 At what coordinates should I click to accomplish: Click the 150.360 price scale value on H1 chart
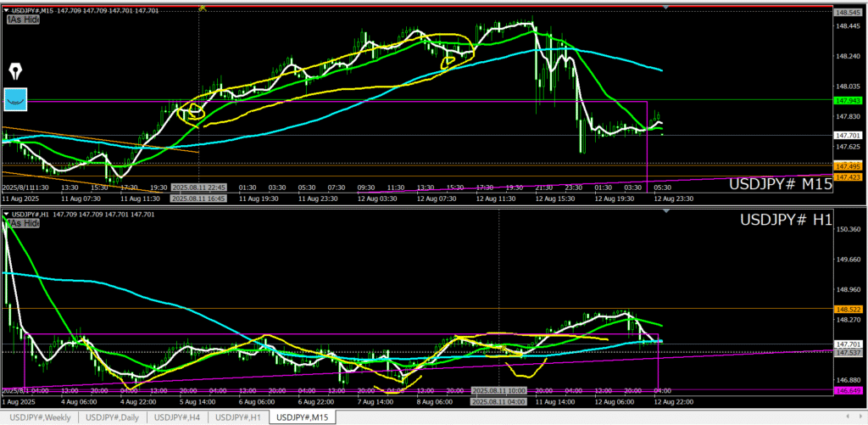click(848, 229)
